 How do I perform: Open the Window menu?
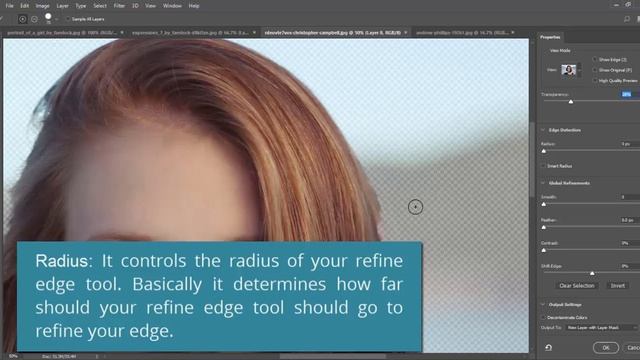click(x=172, y=6)
